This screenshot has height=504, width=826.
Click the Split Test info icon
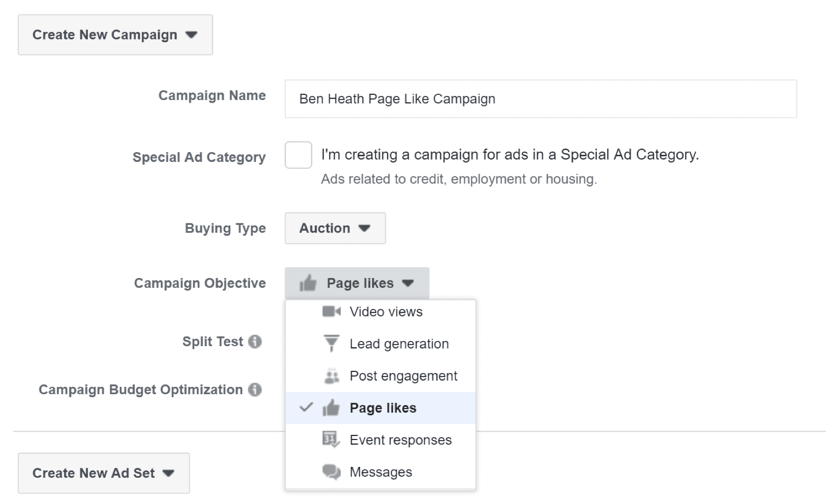255,342
